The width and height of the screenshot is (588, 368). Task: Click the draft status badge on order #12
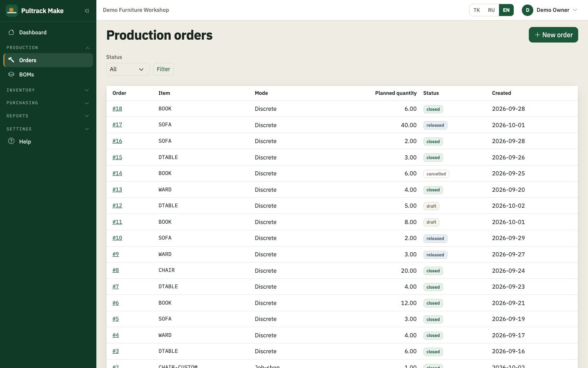431,206
